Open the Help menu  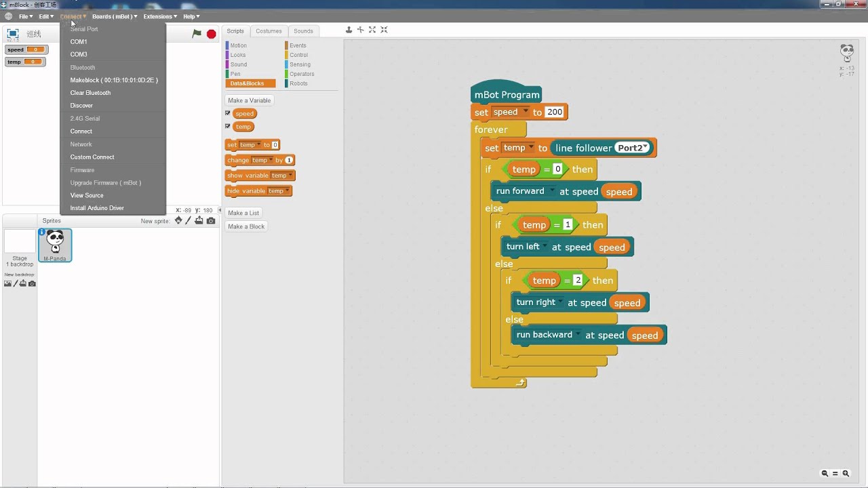click(191, 16)
